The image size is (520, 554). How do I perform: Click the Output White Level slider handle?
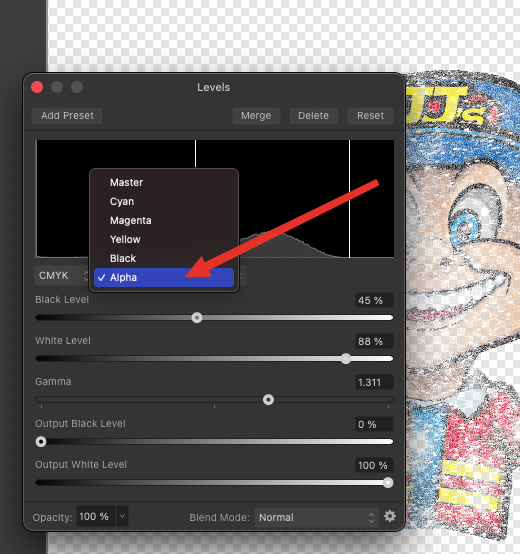click(388, 483)
